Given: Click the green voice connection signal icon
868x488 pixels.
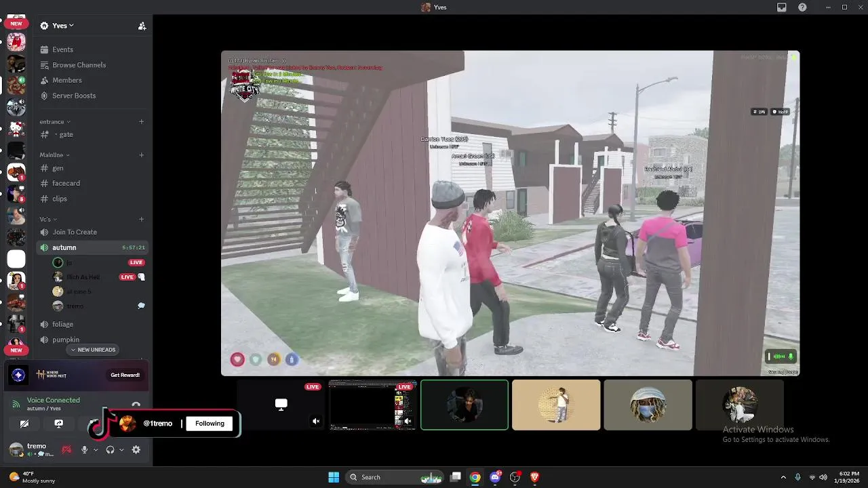Looking at the screenshot, I should pos(16,404).
